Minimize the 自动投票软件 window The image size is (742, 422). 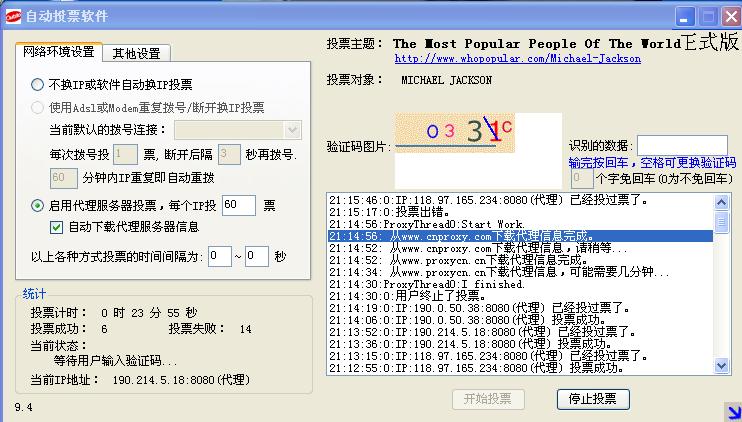click(x=684, y=18)
